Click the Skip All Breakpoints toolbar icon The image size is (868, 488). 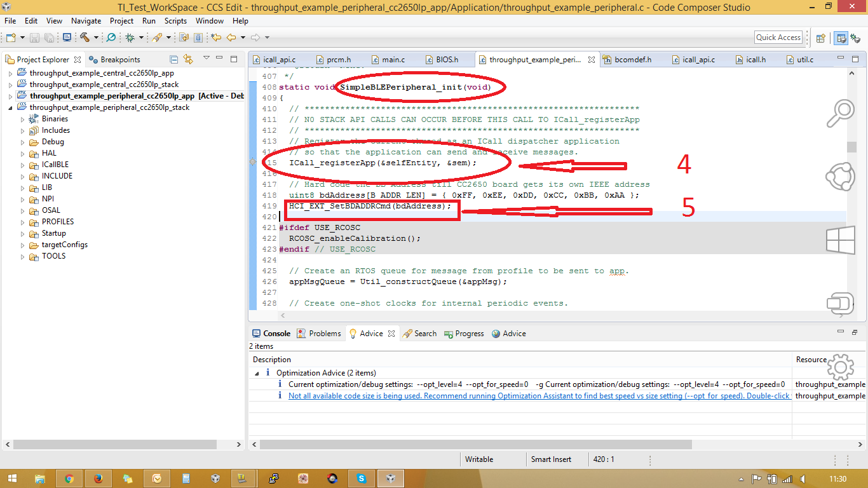coord(111,37)
